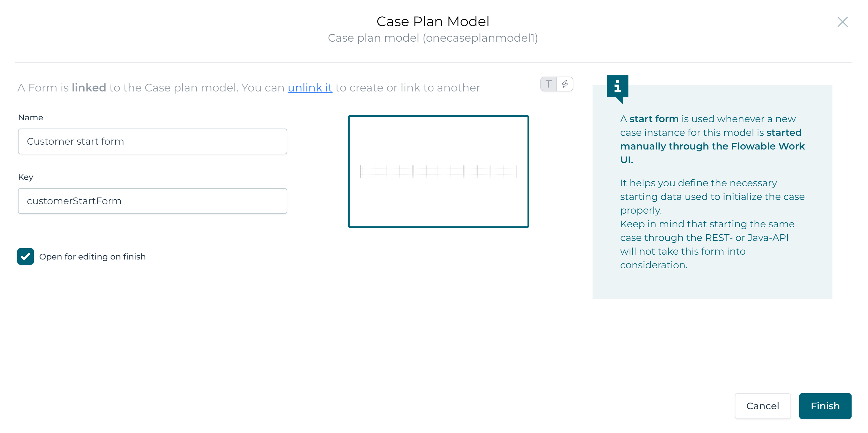Click the white checkmark icon
Viewport: 868px width, 433px height.
pyautogui.click(x=26, y=256)
